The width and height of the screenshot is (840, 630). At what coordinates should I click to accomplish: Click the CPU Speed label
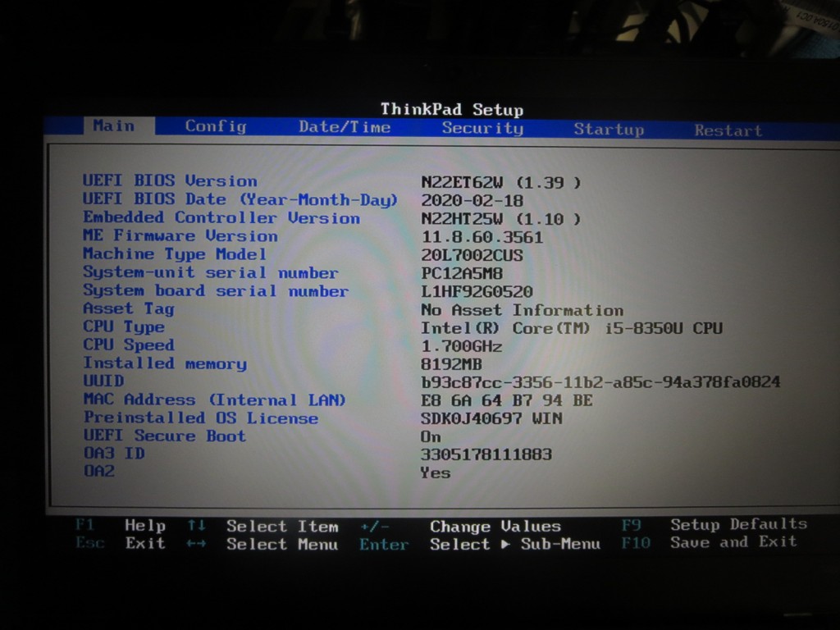tap(129, 345)
